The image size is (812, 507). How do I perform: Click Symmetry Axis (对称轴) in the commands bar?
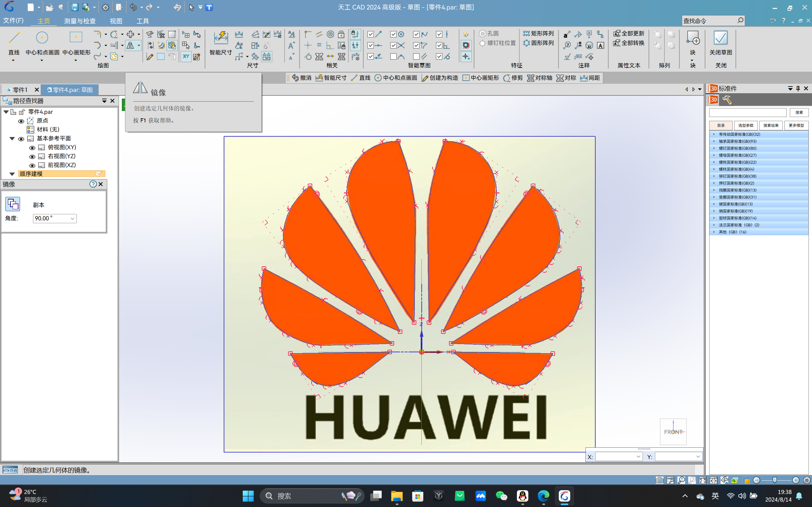(539, 78)
